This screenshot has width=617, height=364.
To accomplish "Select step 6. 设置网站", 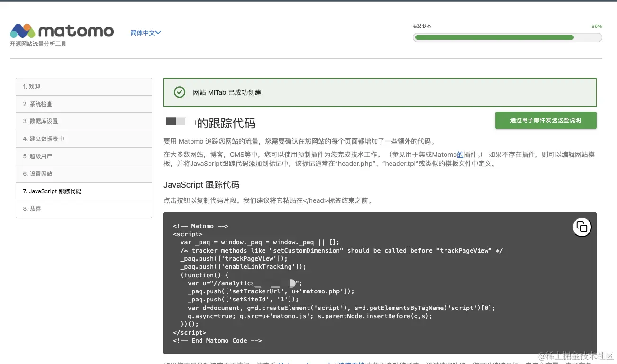I will pyautogui.click(x=84, y=174).
